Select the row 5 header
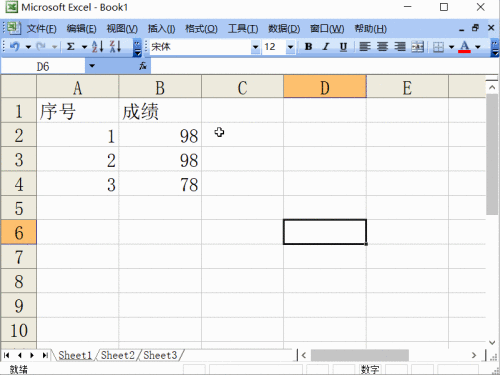Screen dimensions: 500x375 pos(19,208)
